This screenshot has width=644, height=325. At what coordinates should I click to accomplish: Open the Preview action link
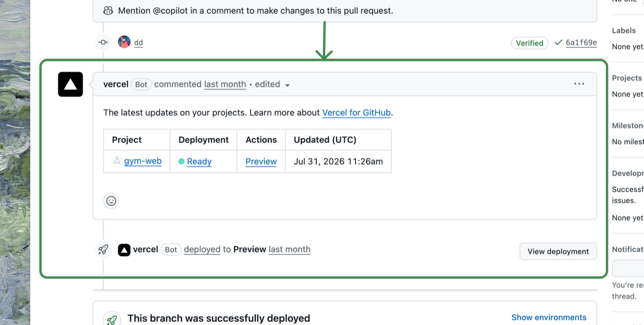261,161
